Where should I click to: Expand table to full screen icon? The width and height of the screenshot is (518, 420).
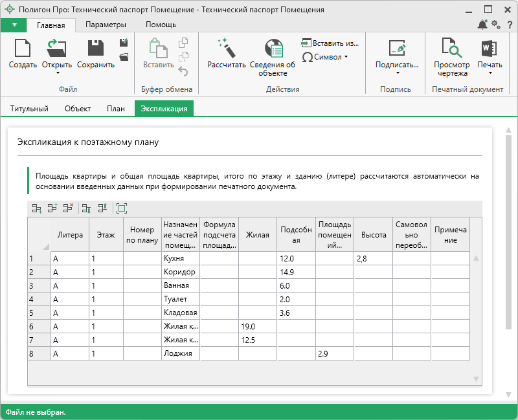click(121, 208)
